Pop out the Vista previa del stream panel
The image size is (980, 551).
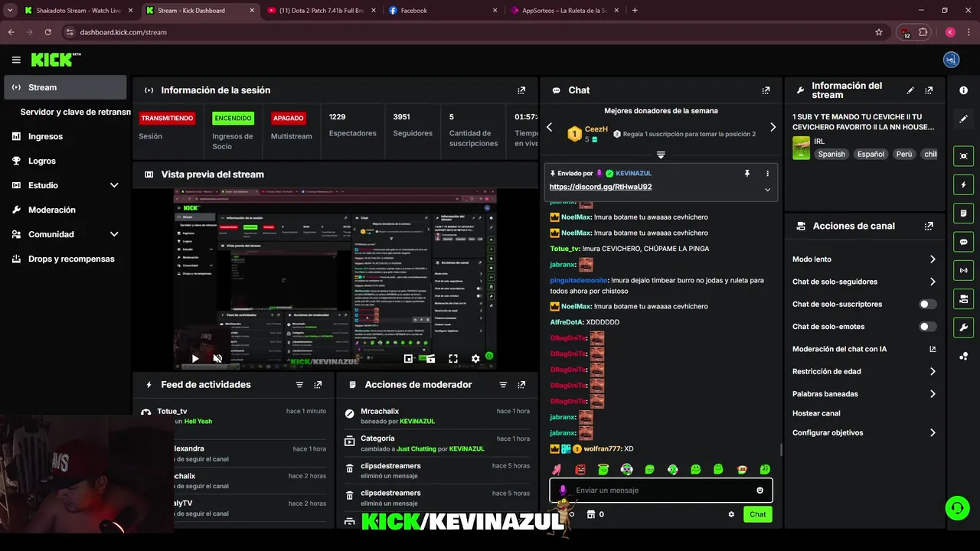[x=521, y=174]
